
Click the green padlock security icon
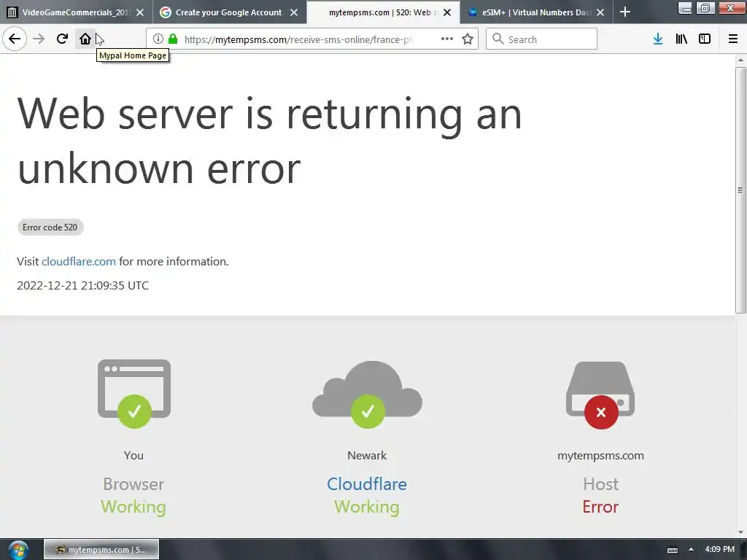point(173,39)
